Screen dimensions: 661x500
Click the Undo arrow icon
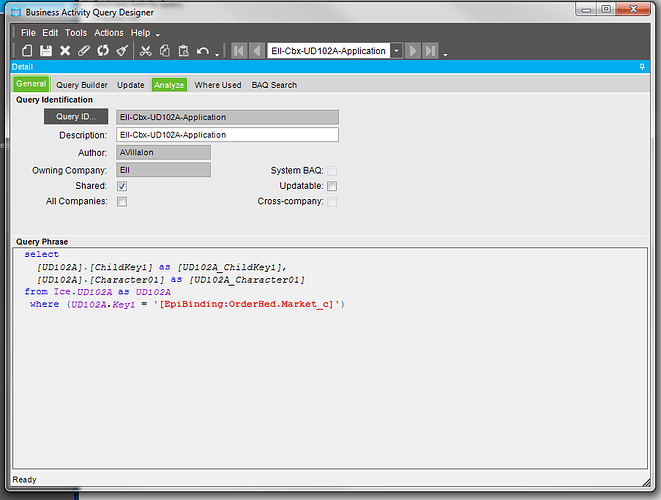point(202,51)
